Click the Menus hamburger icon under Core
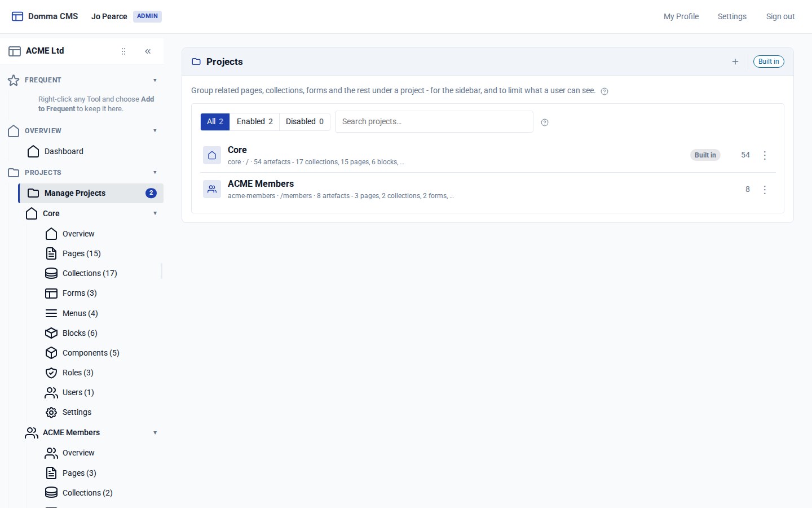The height and width of the screenshot is (508, 812). pyautogui.click(x=51, y=313)
